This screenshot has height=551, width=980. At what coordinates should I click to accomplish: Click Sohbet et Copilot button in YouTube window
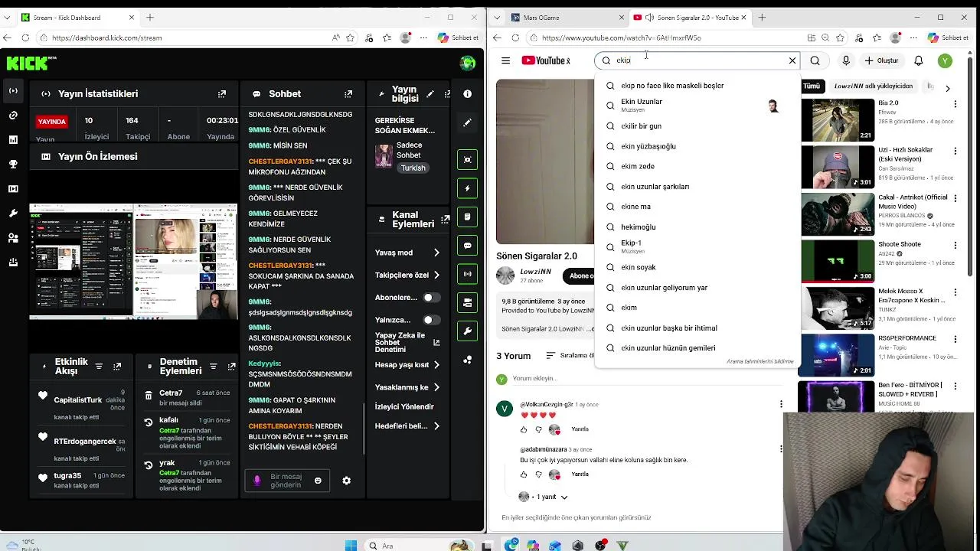click(948, 37)
